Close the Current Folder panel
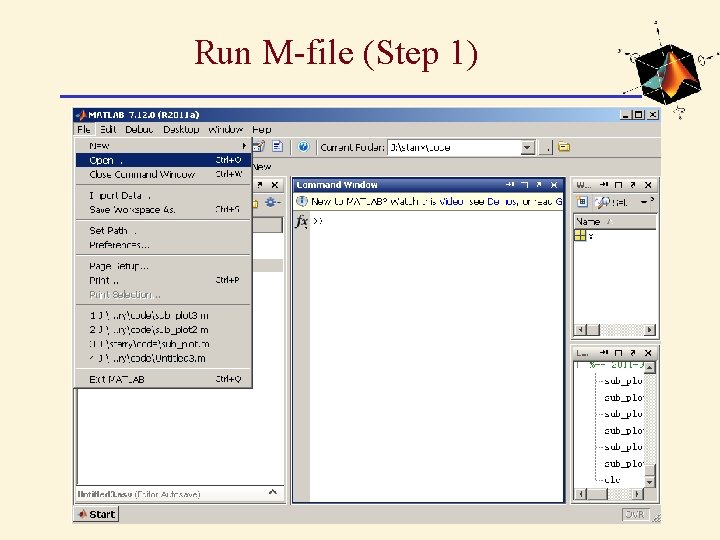Screen dimensions: 720x540 coord(275,185)
